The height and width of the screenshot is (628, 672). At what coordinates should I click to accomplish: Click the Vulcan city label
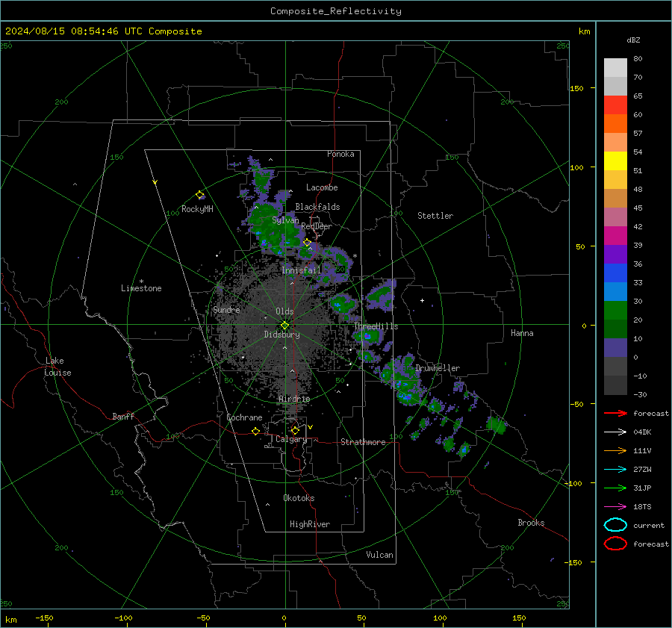coord(380,555)
